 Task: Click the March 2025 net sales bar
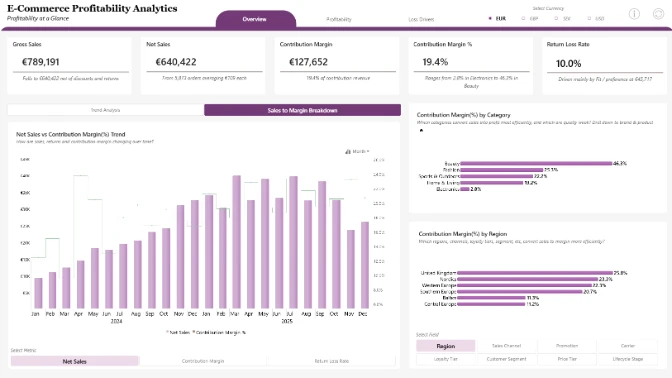tap(236, 242)
